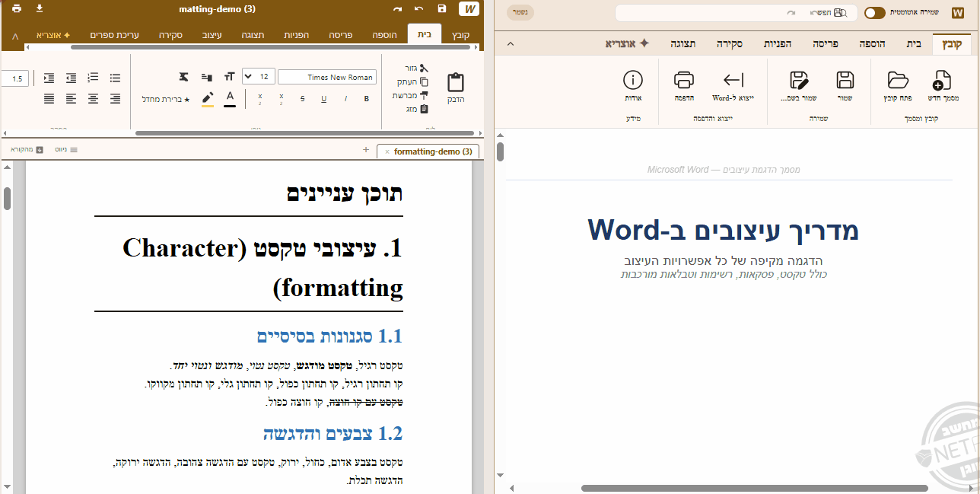Open the font size 12 dropdown

tap(259, 77)
